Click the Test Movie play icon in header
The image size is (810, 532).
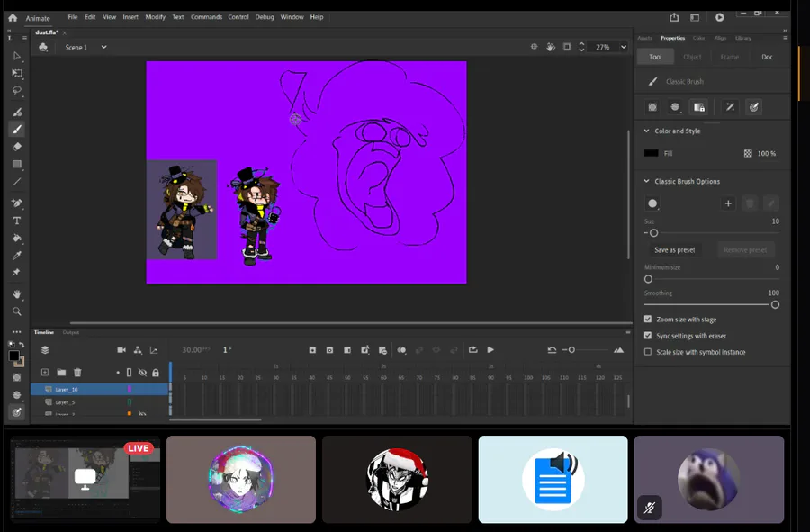720,18
